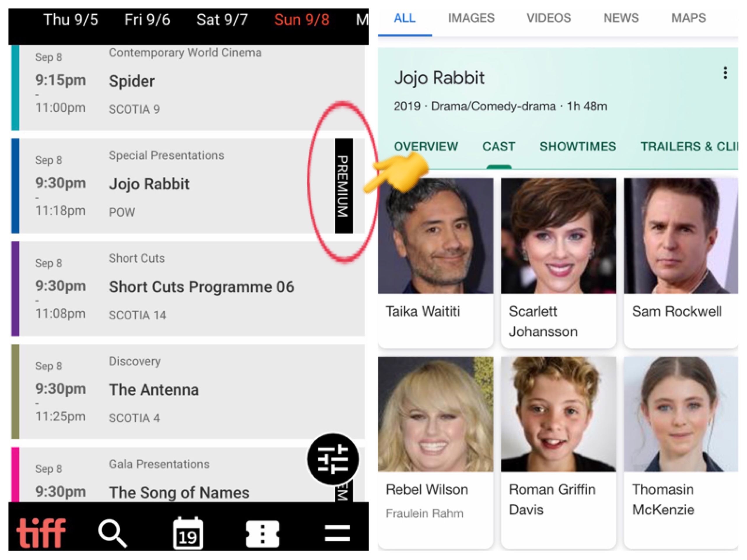
Task: Open the CAST tab
Action: point(499,146)
